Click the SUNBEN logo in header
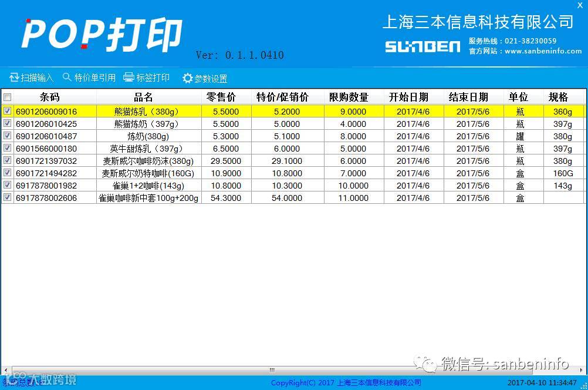The width and height of the screenshot is (588, 390). click(423, 46)
